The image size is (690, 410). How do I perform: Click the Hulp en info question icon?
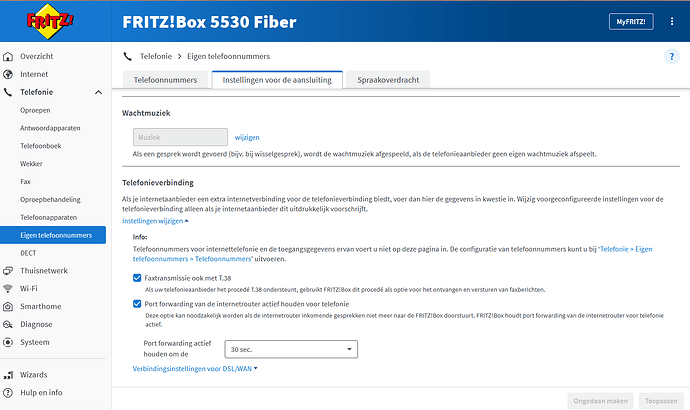8,392
